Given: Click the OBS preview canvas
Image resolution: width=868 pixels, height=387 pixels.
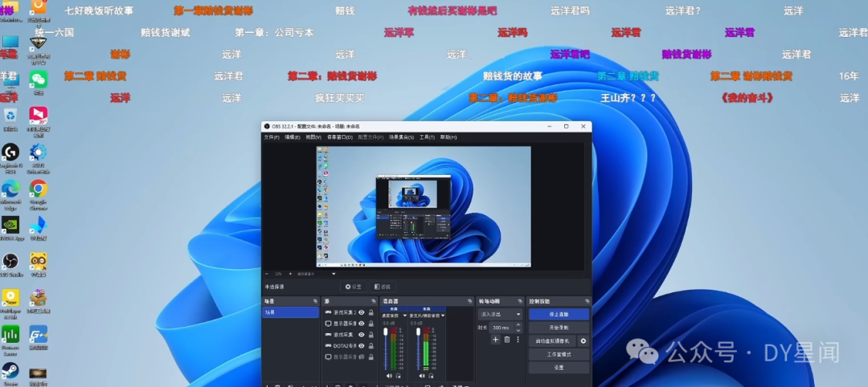Looking at the screenshot, I should [424, 207].
